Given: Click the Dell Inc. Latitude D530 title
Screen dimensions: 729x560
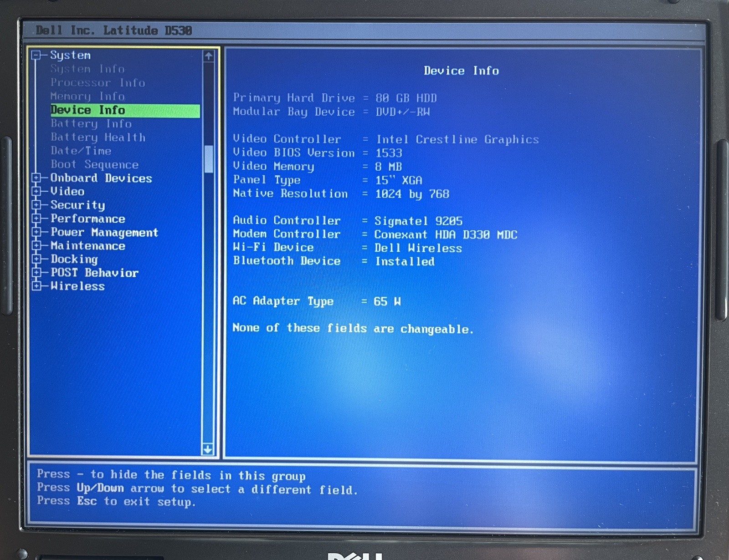Looking at the screenshot, I should 113,31.
